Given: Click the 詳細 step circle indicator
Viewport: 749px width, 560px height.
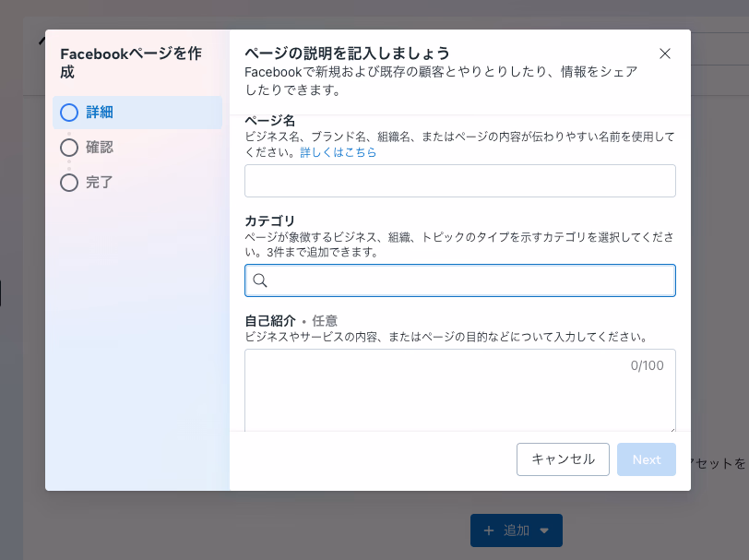Looking at the screenshot, I should (69, 113).
